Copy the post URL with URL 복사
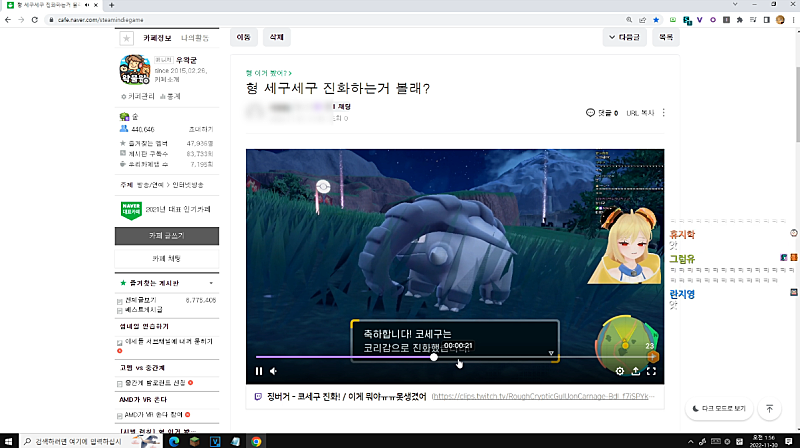Viewport: 800px width, 448px height. coord(640,113)
